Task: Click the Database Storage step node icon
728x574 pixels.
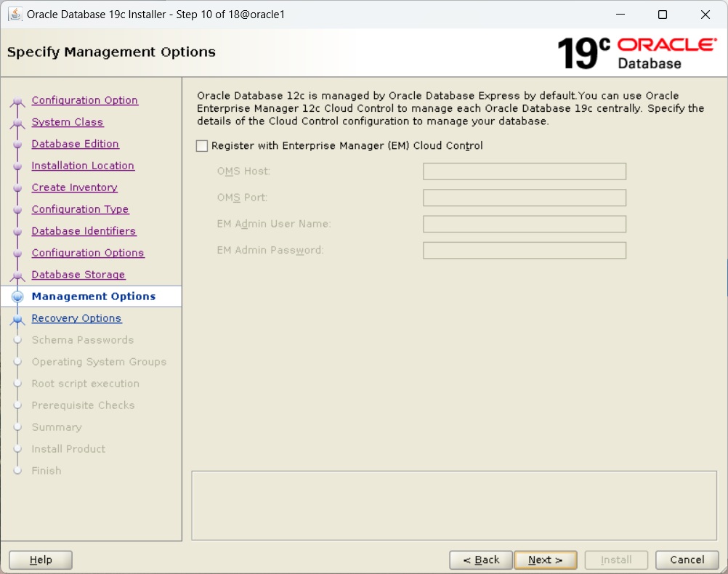Action: (17, 275)
